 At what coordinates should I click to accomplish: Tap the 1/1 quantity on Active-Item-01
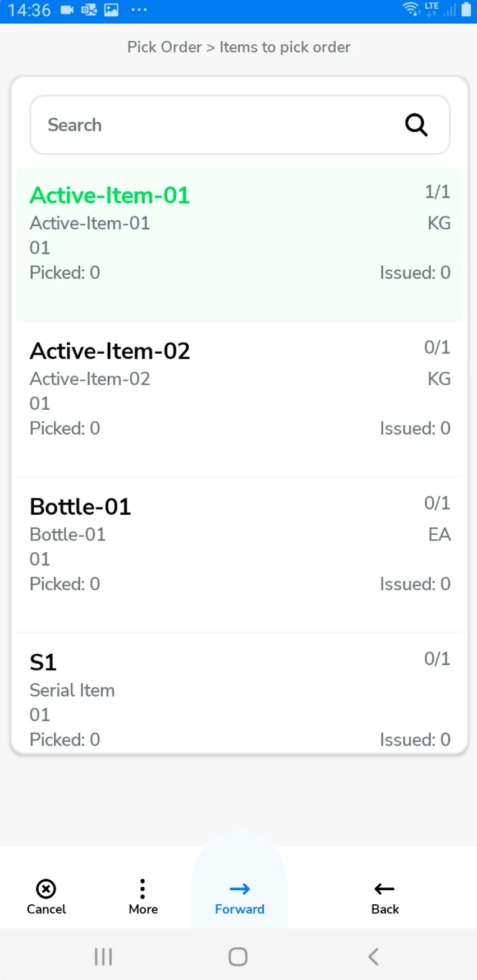[x=437, y=192]
